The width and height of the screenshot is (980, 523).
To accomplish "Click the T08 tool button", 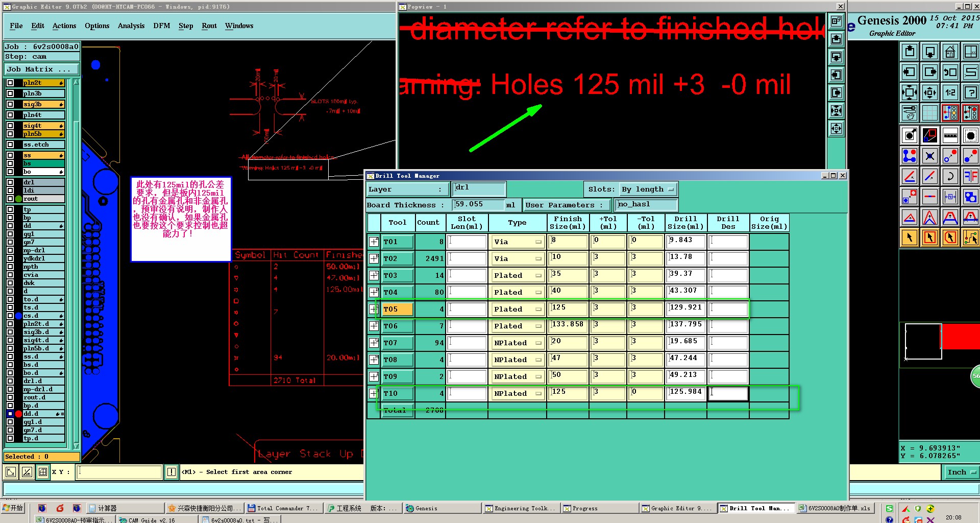I will (x=397, y=360).
